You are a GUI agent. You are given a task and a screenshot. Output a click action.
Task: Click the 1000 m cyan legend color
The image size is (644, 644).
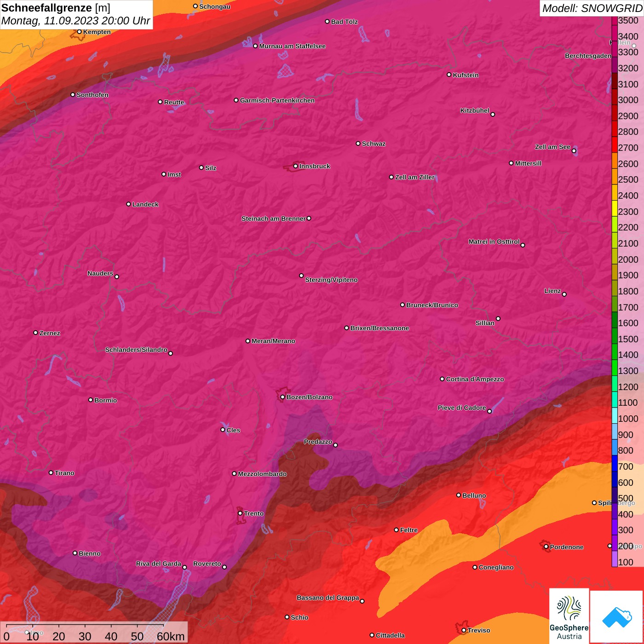point(615,416)
